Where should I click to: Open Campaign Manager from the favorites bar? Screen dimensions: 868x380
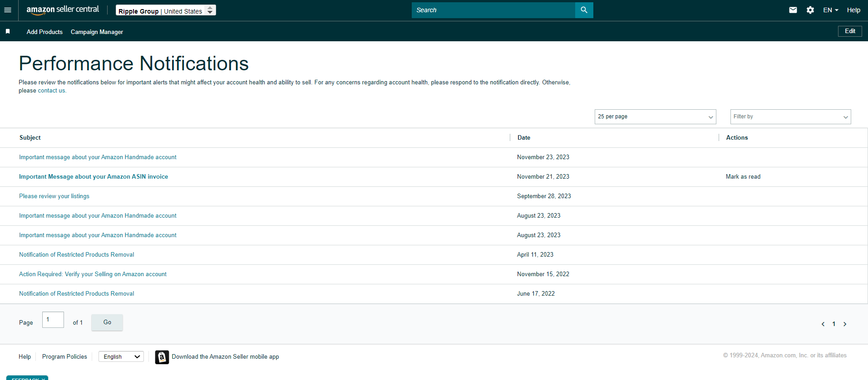click(x=97, y=32)
